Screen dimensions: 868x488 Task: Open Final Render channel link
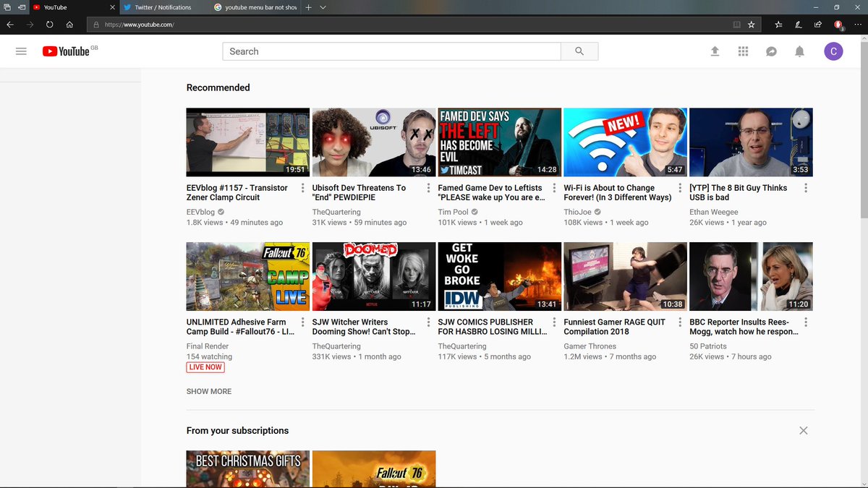[208, 346]
